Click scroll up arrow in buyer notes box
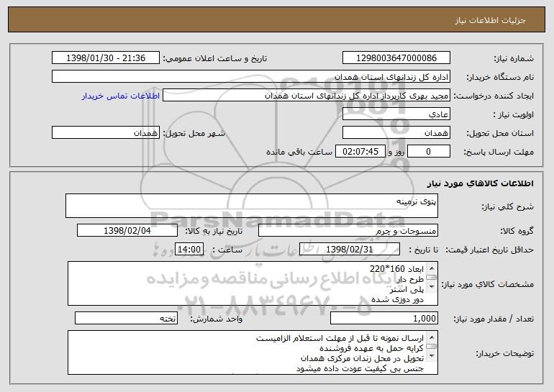 (432, 337)
